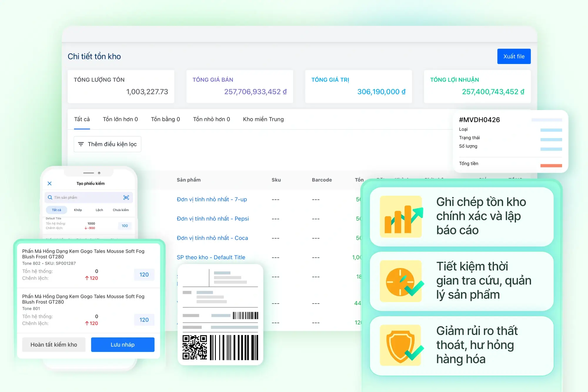This screenshot has width=588, height=392.
Task: Click the Tiết kiệm thời gian feature text
Action: (484, 280)
